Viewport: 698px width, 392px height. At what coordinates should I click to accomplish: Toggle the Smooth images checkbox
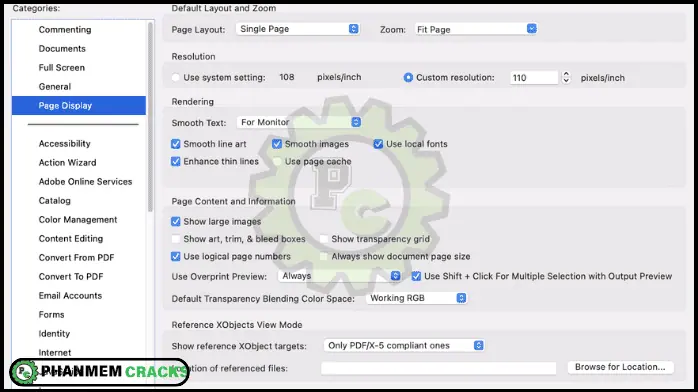click(277, 144)
